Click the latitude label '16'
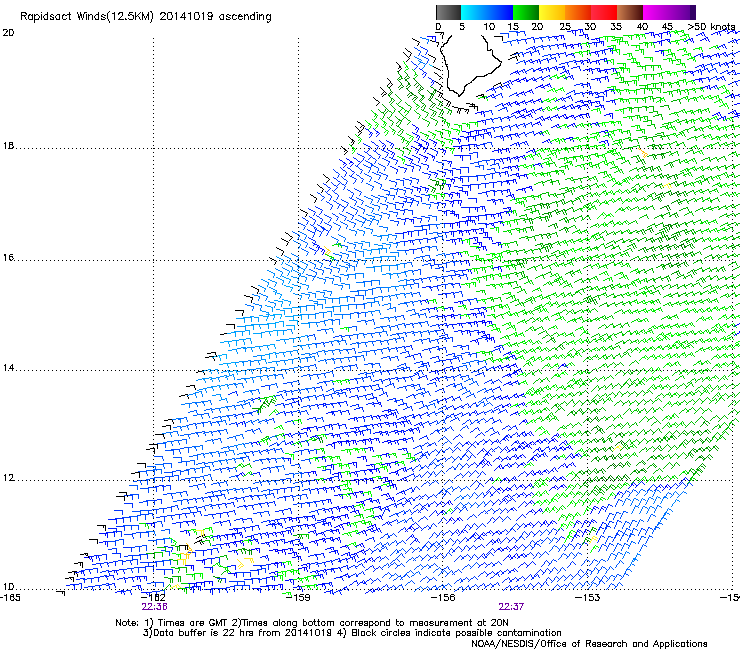Screen dimensions: 740x650 point(8,258)
